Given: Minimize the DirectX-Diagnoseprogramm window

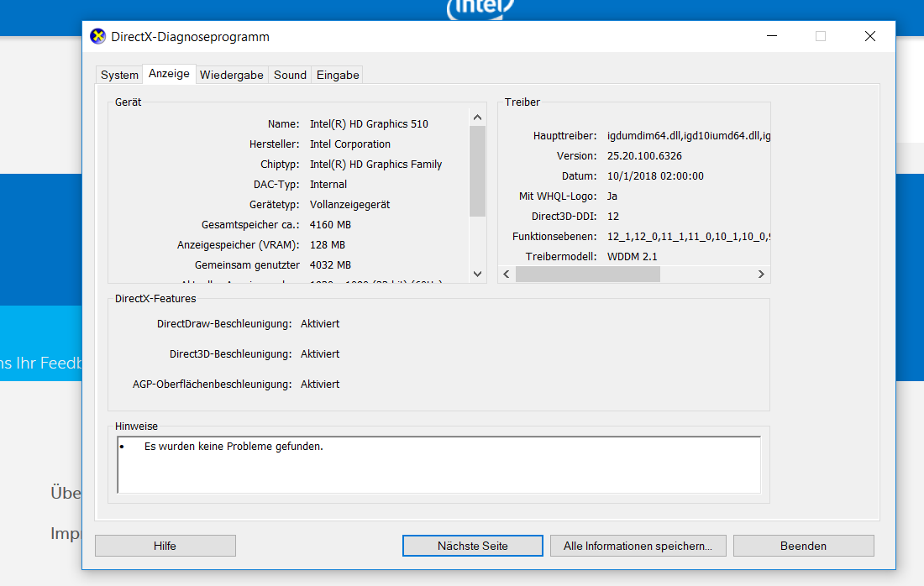Looking at the screenshot, I should [771, 36].
